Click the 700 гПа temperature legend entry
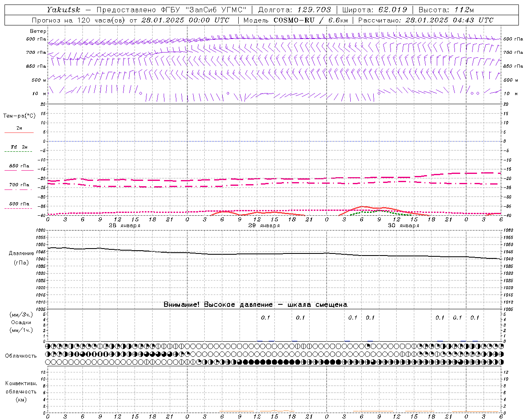 (19, 185)
